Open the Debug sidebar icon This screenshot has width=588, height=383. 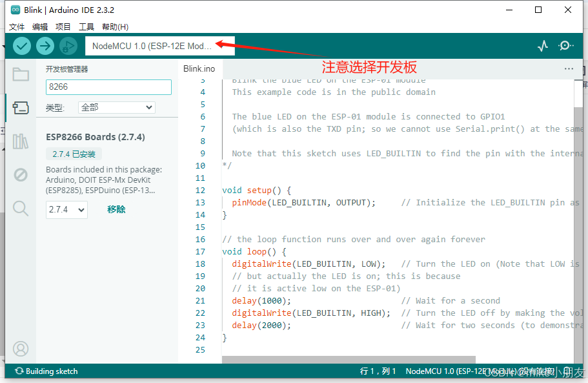21,175
